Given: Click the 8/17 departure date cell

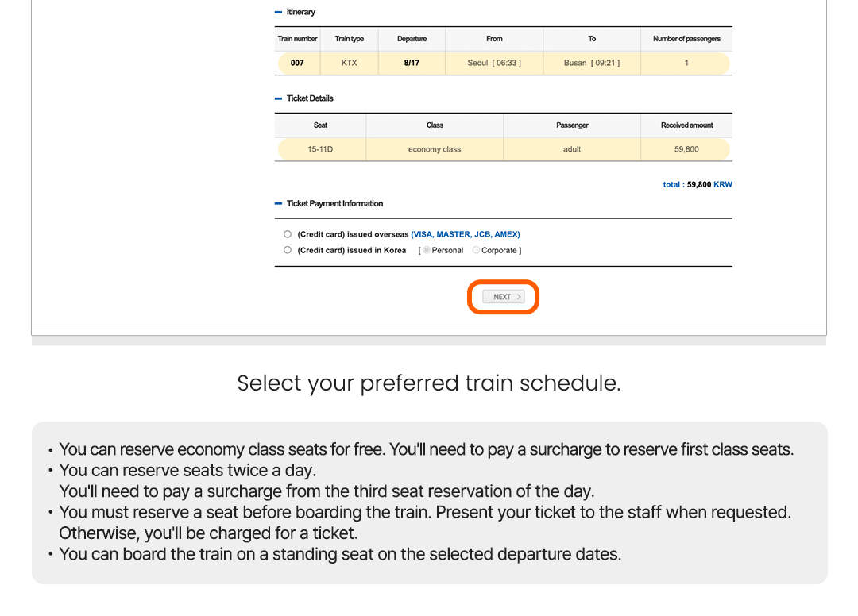Looking at the screenshot, I should [412, 63].
